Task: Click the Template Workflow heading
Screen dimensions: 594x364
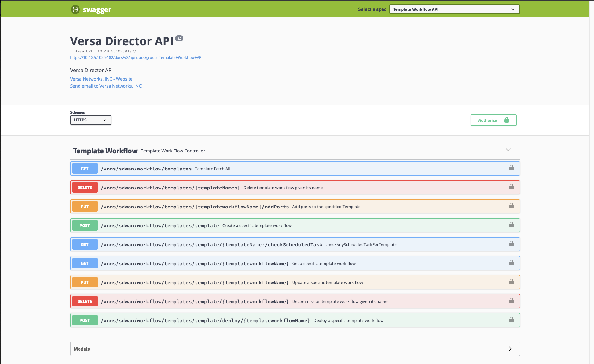Action: pos(105,151)
